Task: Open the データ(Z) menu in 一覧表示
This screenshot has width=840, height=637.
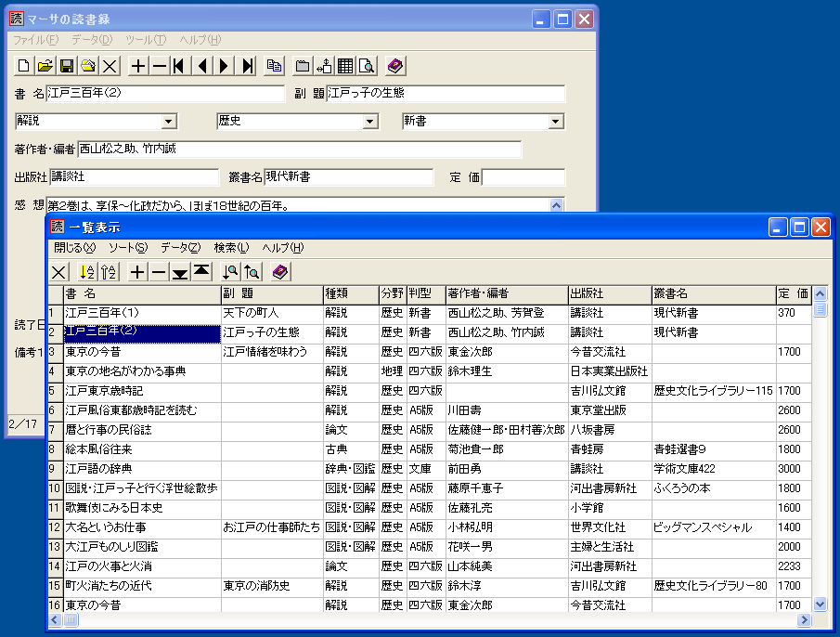Action: click(181, 248)
